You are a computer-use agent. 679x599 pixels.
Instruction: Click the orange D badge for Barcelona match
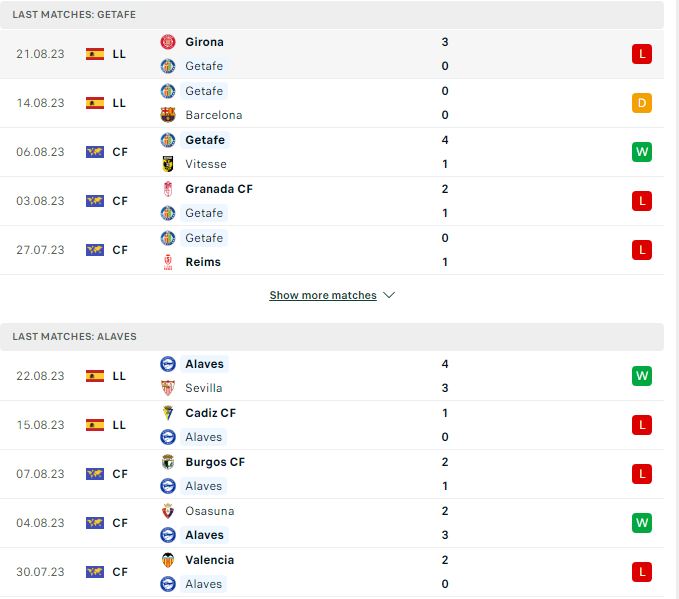pos(642,103)
